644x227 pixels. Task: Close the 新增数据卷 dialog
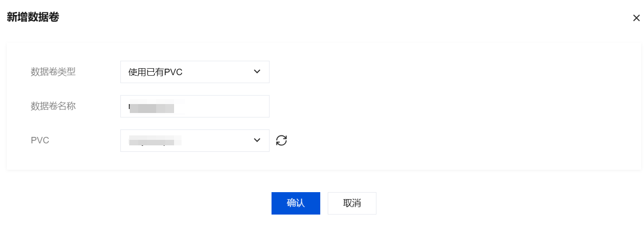point(636,18)
